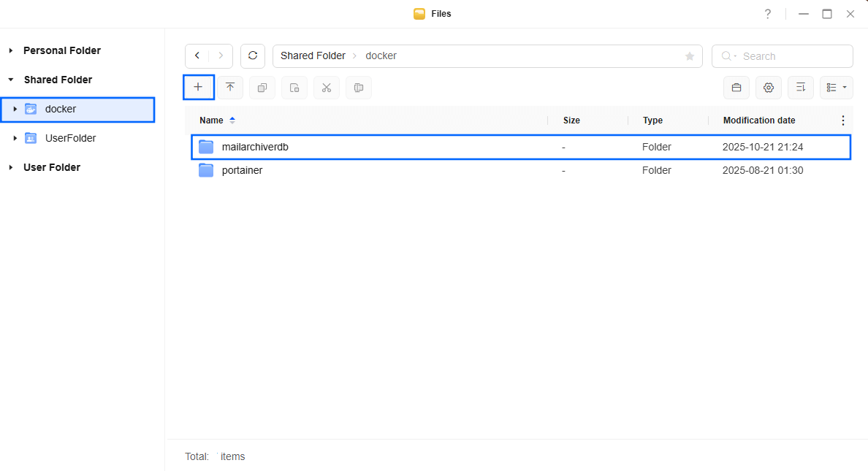Image resolution: width=868 pixels, height=471 pixels.
Task: Open the settings gear icon
Action: [x=768, y=88]
